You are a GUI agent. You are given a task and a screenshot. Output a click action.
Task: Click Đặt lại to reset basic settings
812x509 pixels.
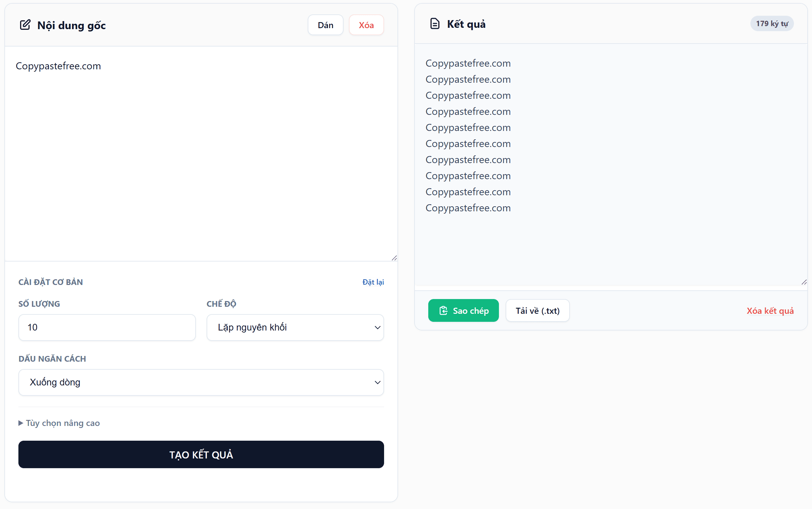pos(373,282)
